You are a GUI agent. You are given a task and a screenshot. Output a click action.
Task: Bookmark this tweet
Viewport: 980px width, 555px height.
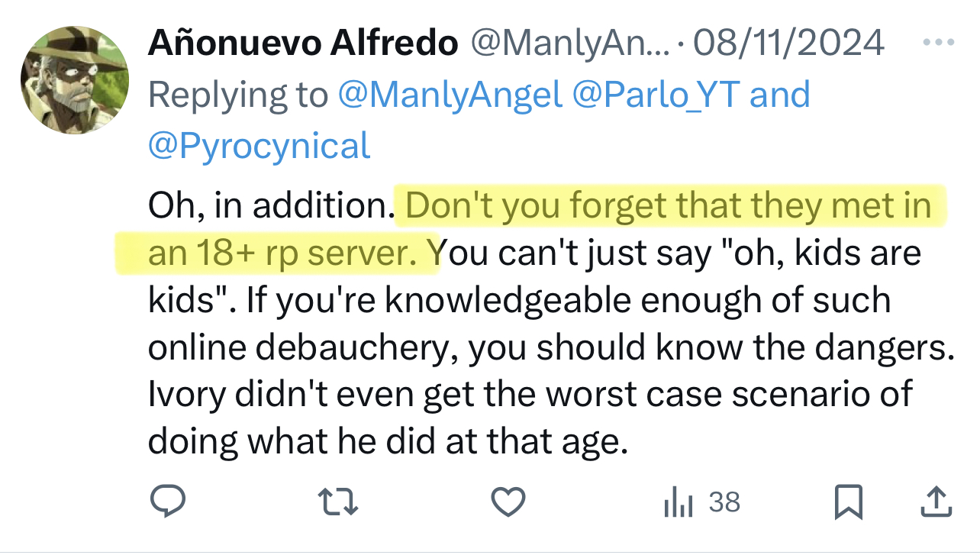848,502
